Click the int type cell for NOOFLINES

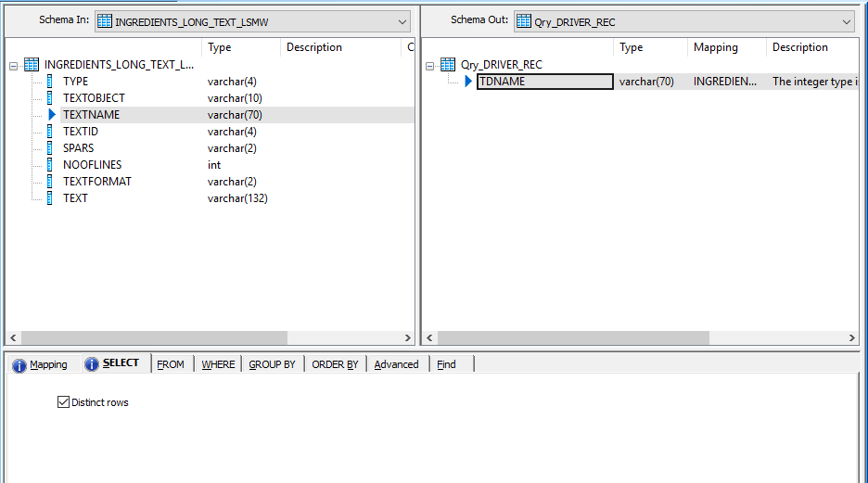(214, 165)
